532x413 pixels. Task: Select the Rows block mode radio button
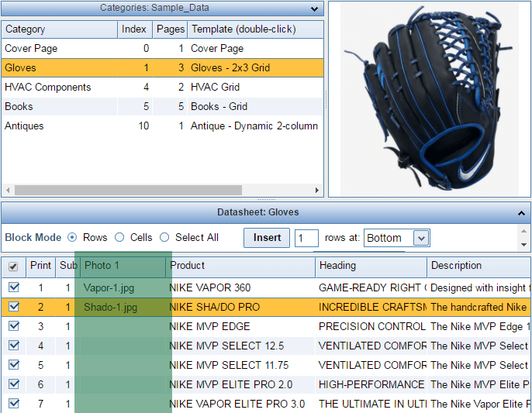point(72,237)
